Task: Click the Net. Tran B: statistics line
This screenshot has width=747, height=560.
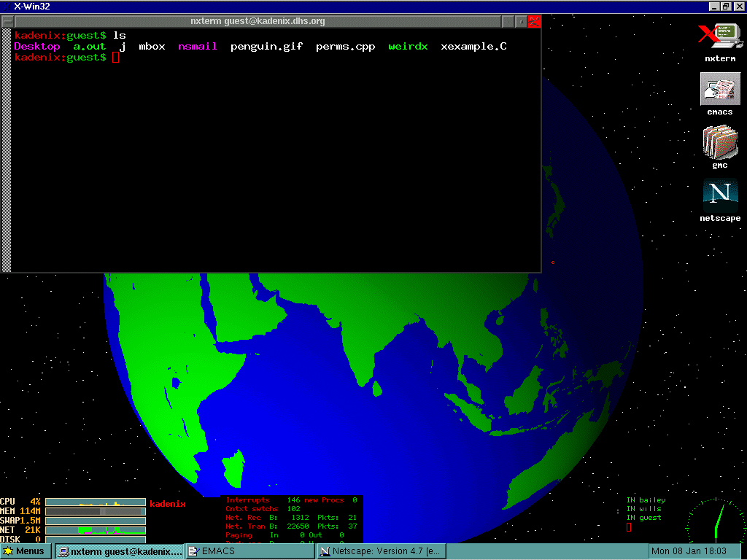Action: point(292,526)
